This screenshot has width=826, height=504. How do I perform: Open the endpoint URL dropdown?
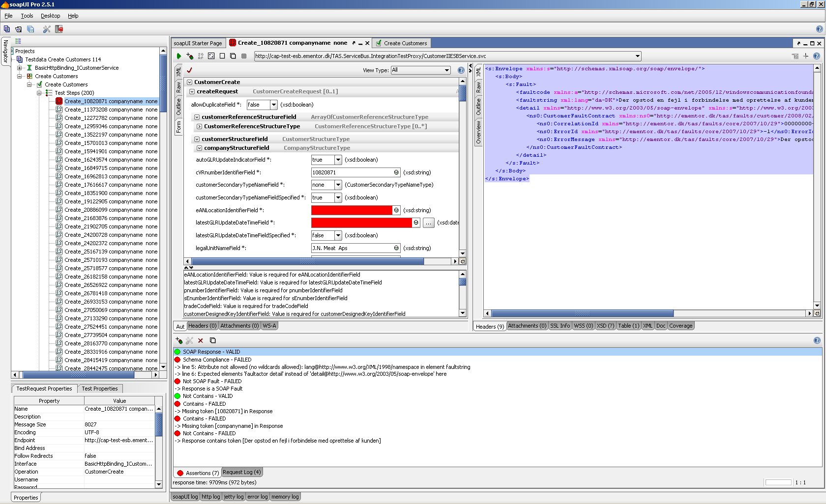[637, 56]
